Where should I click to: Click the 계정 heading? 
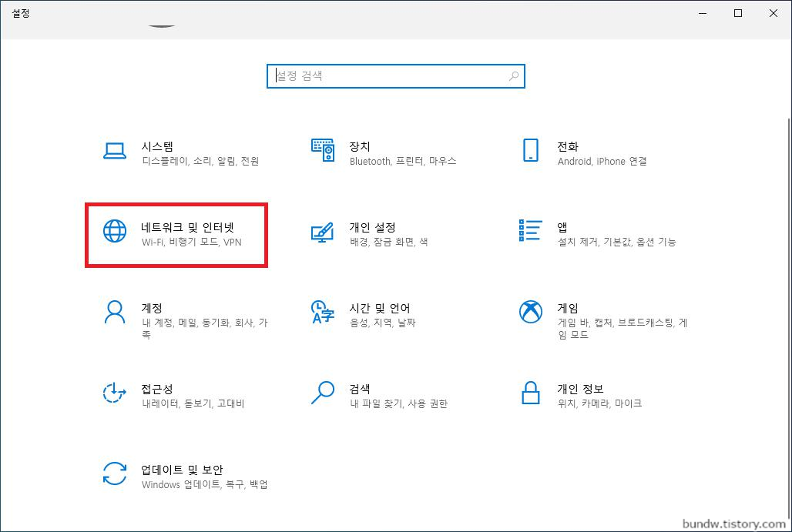point(152,308)
